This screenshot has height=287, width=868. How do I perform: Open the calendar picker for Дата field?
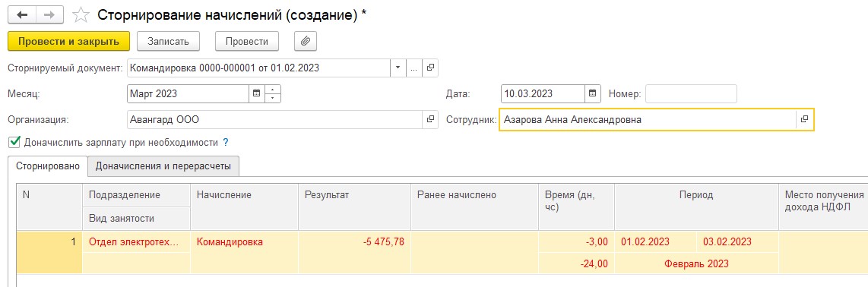pyautogui.click(x=592, y=93)
